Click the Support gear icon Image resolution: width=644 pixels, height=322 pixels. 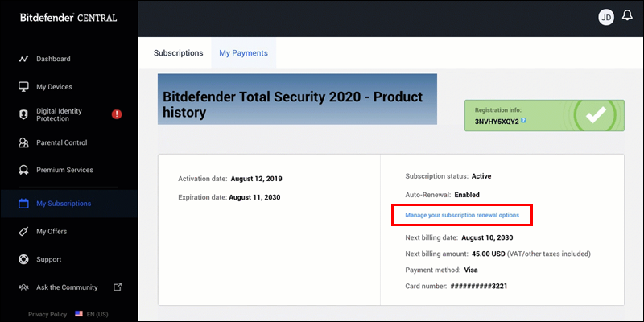pos(23,259)
